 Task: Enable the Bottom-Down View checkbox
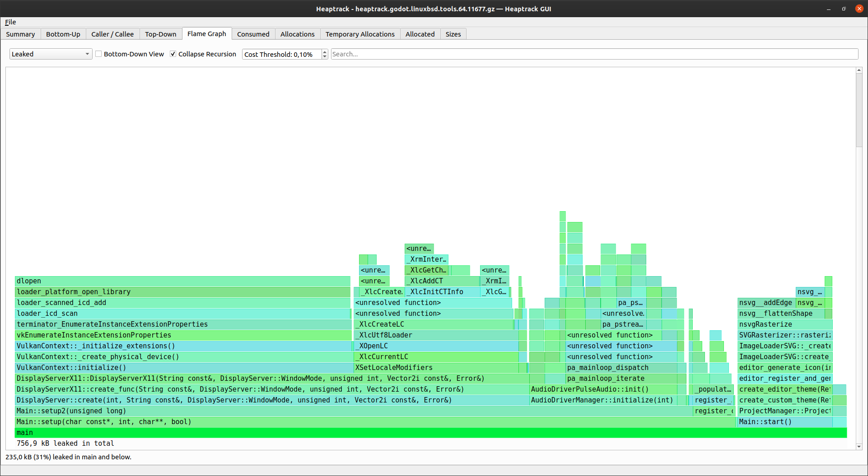[98, 54]
